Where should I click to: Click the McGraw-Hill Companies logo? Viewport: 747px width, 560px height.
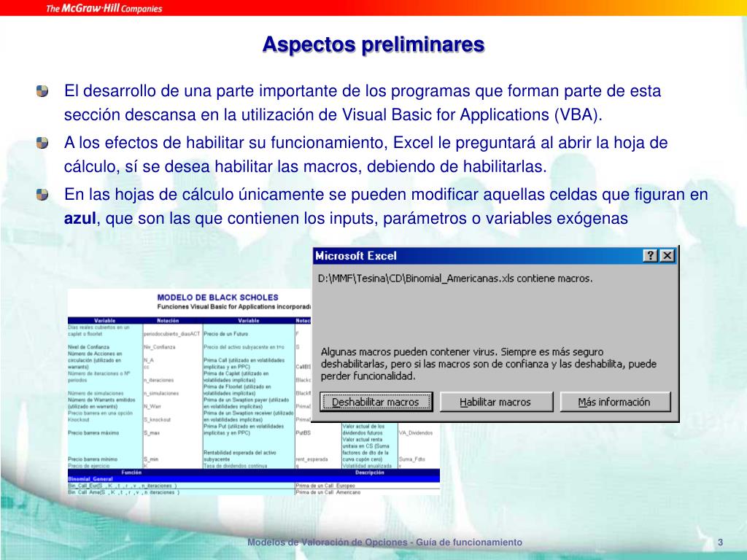[x=104, y=8]
